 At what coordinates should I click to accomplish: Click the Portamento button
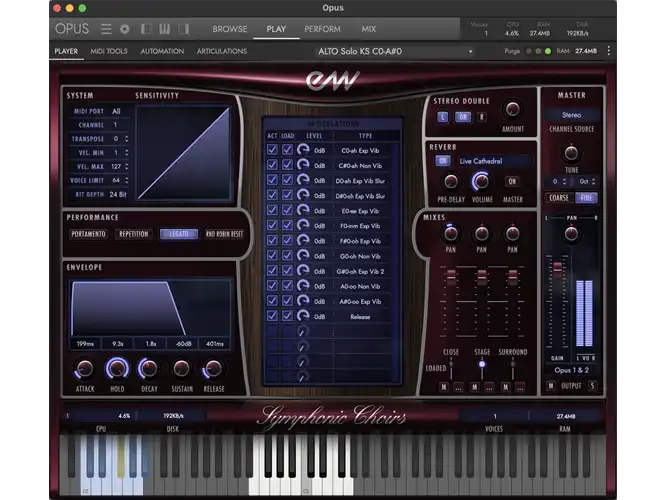88,234
